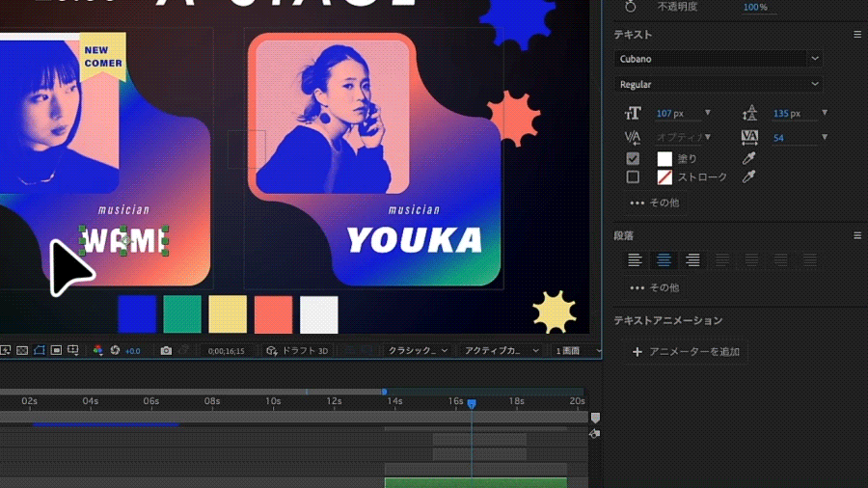Click その他 under the paragraph options
Image resolution: width=868 pixels, height=488 pixels.
654,287
